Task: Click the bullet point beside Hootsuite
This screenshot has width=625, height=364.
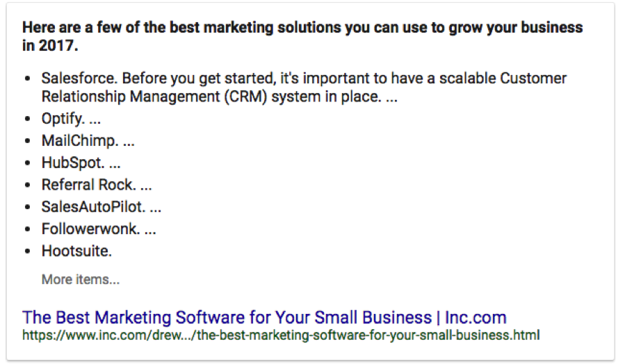Action: 27,251
